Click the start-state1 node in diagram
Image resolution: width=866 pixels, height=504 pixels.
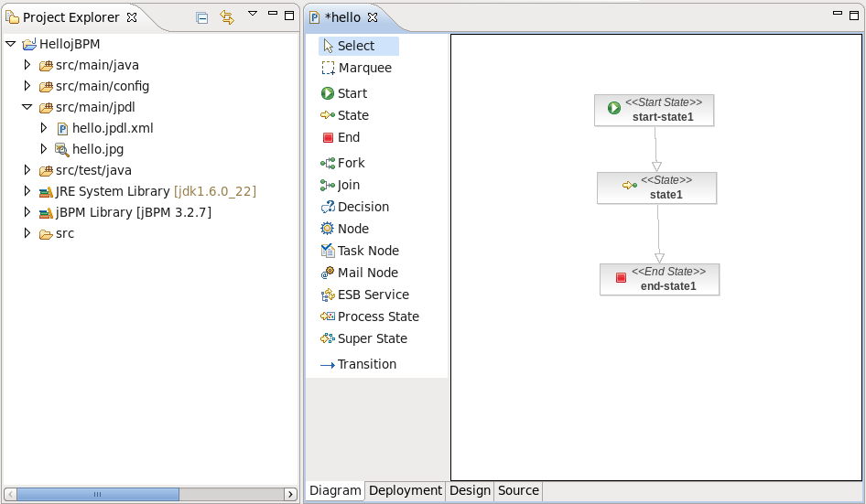tap(654, 111)
